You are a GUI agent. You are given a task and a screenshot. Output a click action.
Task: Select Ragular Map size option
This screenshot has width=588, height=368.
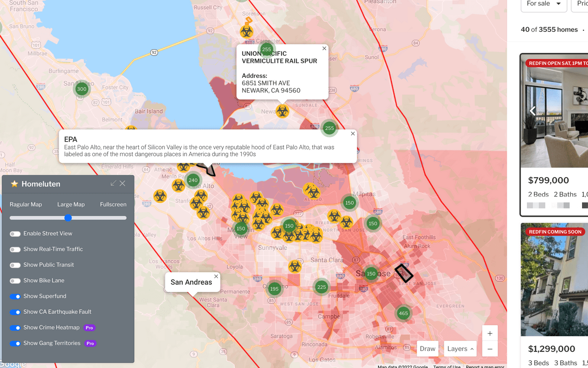[26, 204]
